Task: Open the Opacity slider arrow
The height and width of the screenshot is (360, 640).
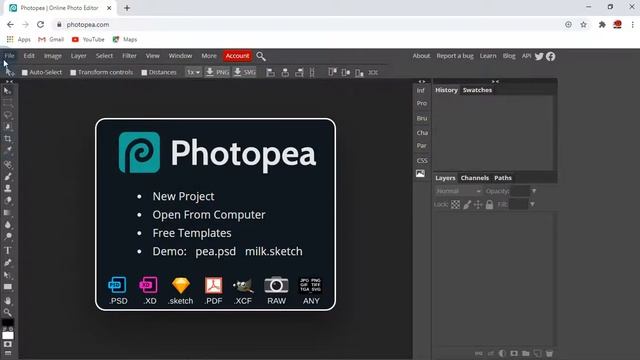Action: pos(534,191)
